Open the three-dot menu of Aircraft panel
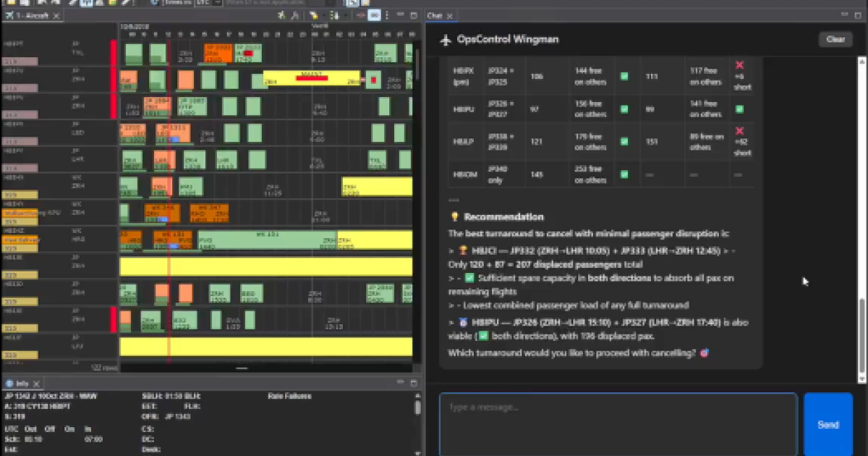This screenshot has height=456, width=868. coord(387,15)
